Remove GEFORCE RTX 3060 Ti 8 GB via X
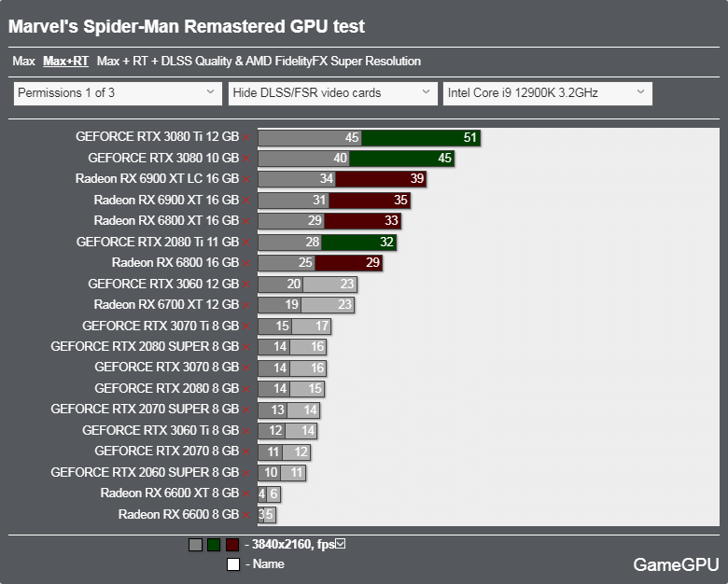 tap(246, 431)
